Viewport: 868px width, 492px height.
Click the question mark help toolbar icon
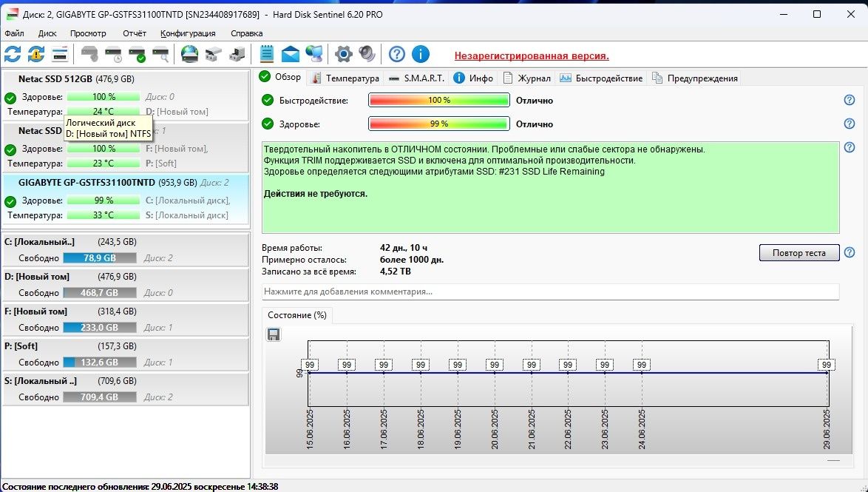[x=397, y=54]
